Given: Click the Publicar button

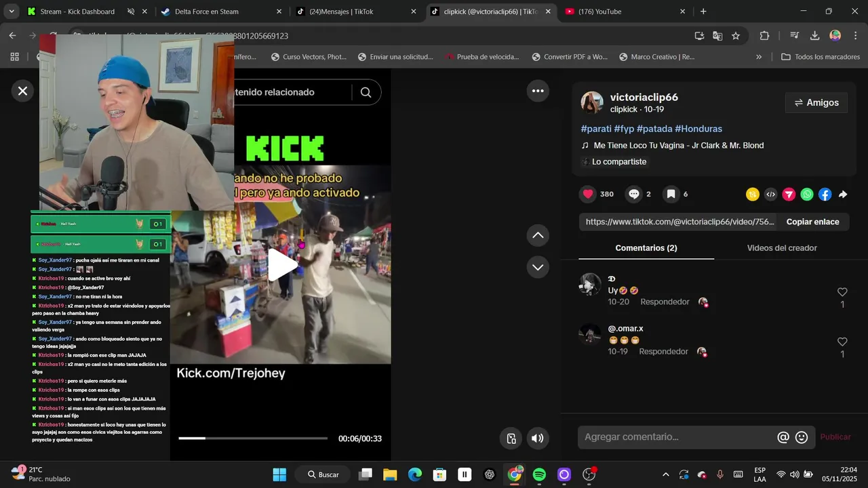Looking at the screenshot, I should (x=835, y=437).
